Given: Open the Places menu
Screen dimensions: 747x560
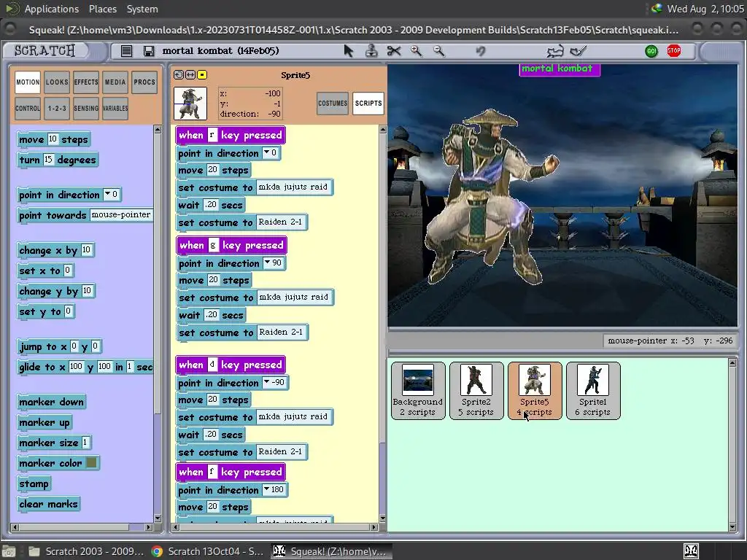Looking at the screenshot, I should [102, 9].
